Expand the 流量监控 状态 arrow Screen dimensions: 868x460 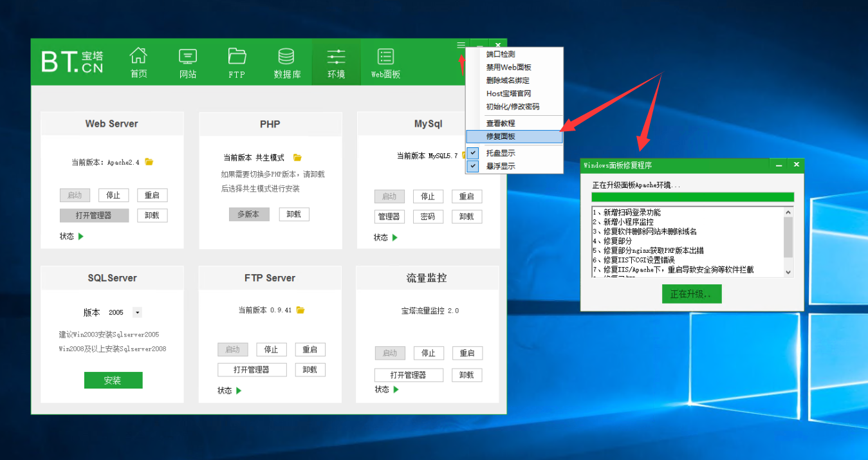pos(396,389)
